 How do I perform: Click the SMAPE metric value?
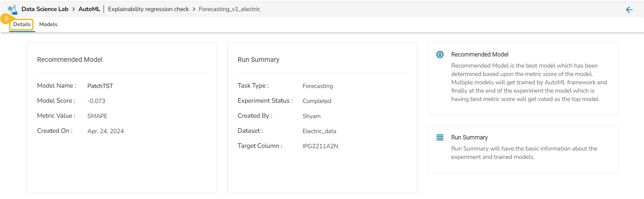pyautogui.click(x=97, y=116)
